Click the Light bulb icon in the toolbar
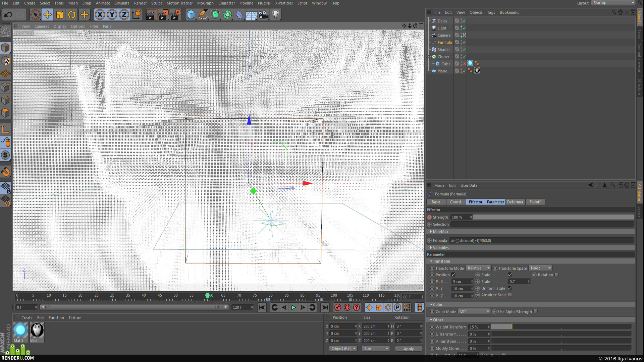644x362 pixels. [275, 15]
